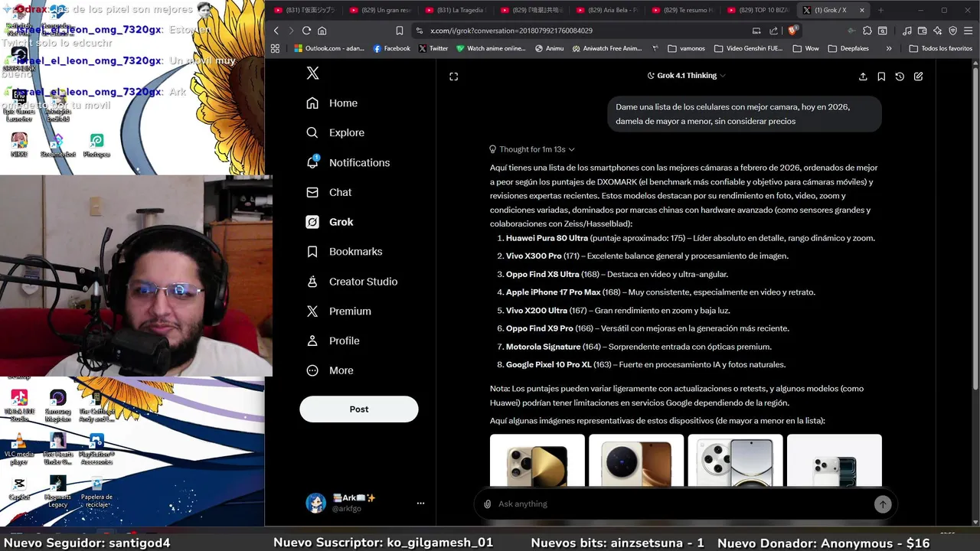Click the attach file paperclip icon
This screenshot has height=551, width=980.
point(487,504)
